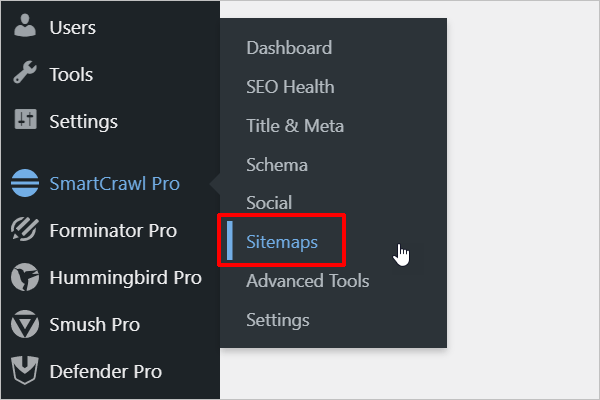The image size is (600, 400).
Task: Click the Users person icon
Action: [x=24, y=27]
